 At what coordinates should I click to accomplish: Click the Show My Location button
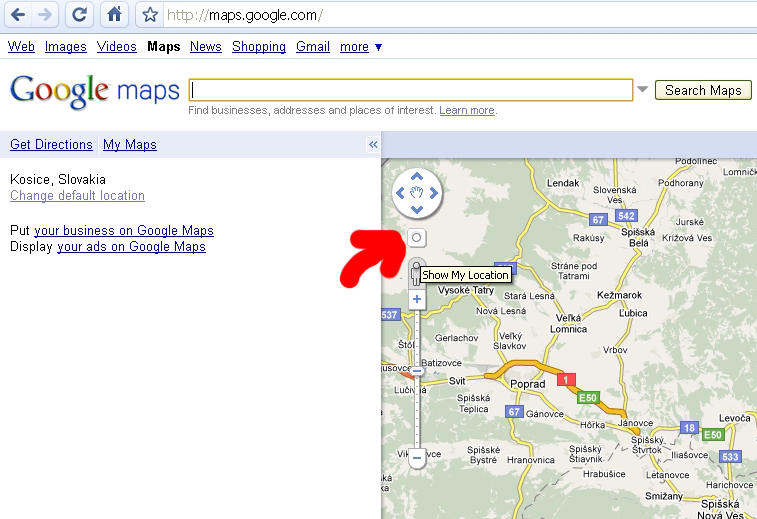417,238
